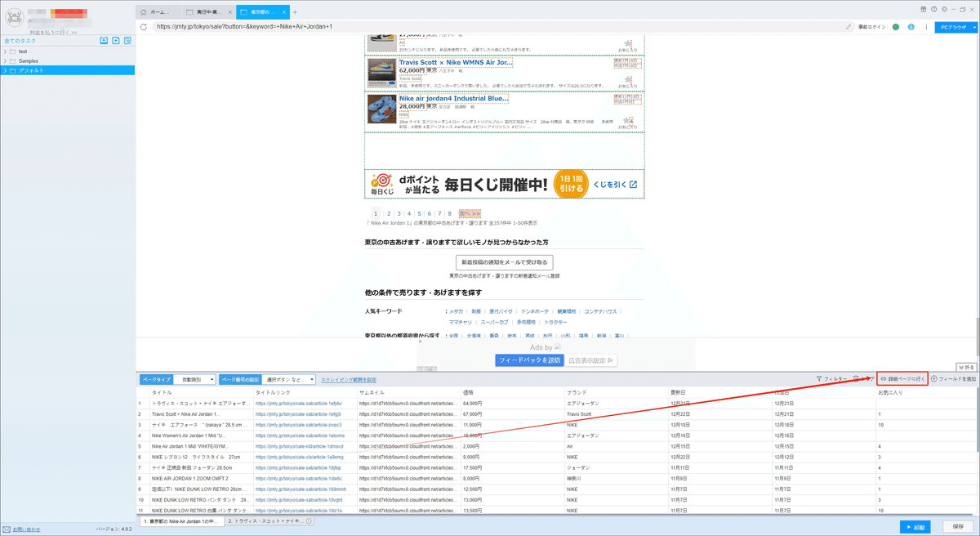Screen dimensions: 980x536
Task: Click the pencil edit icon in the URL bar
Action: 849,27
